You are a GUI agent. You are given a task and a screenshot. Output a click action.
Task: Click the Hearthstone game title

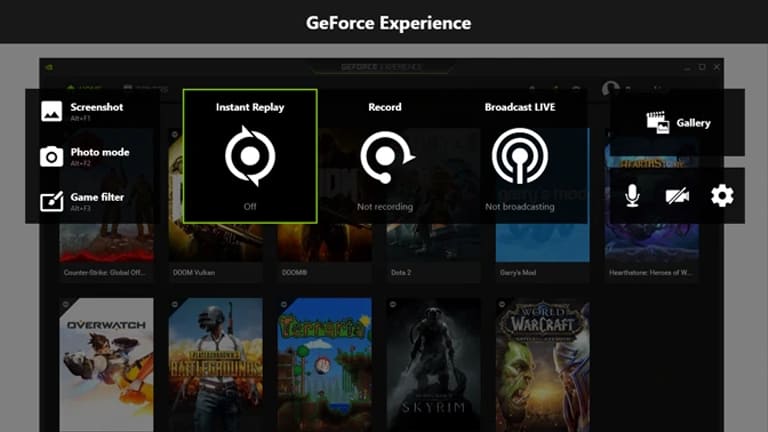[x=650, y=272]
